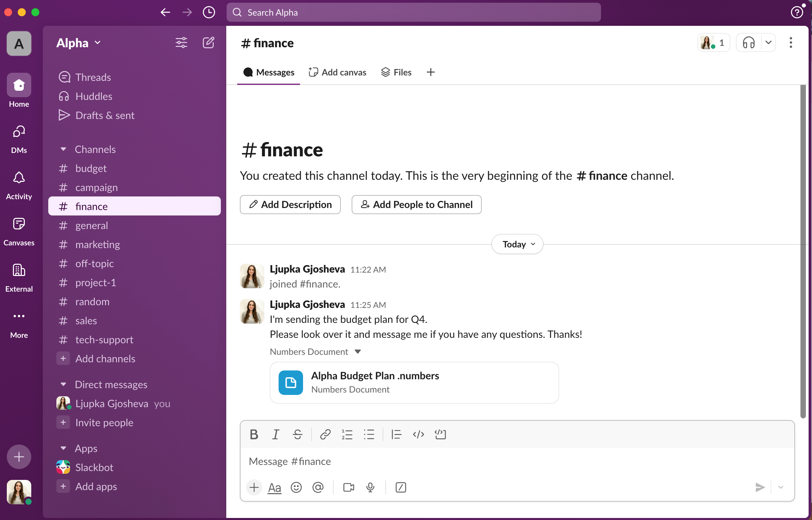This screenshot has height=520, width=812.
Task: Click Invite people in the sidebar
Action: click(135, 422)
